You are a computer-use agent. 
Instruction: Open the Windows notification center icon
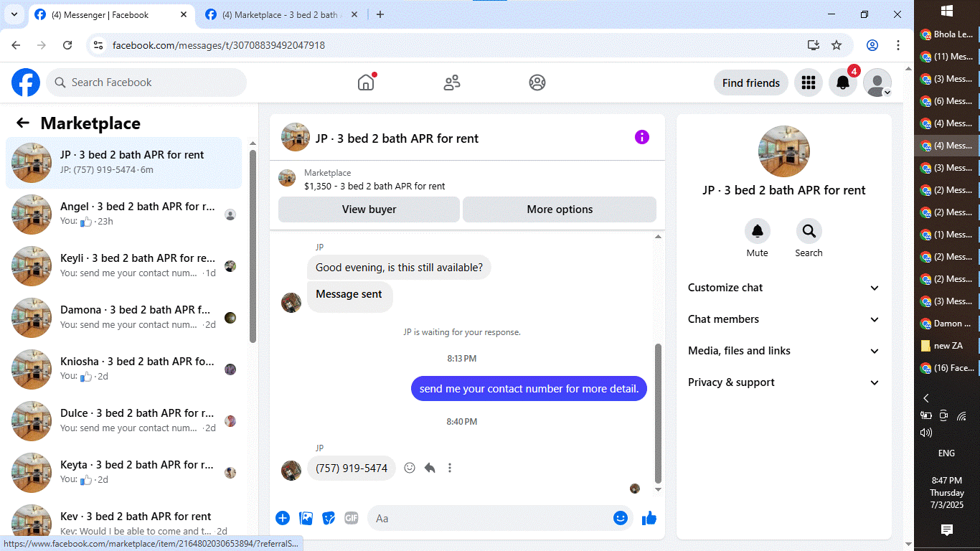[947, 529]
